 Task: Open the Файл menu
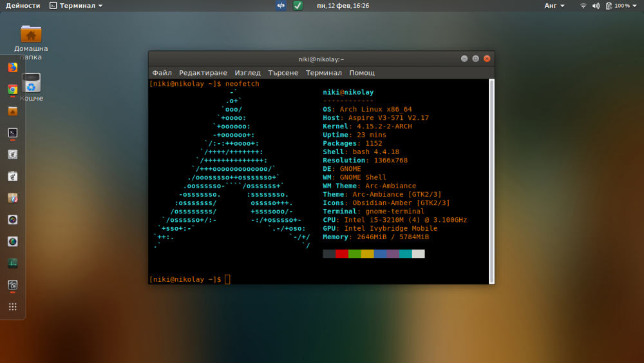[162, 73]
